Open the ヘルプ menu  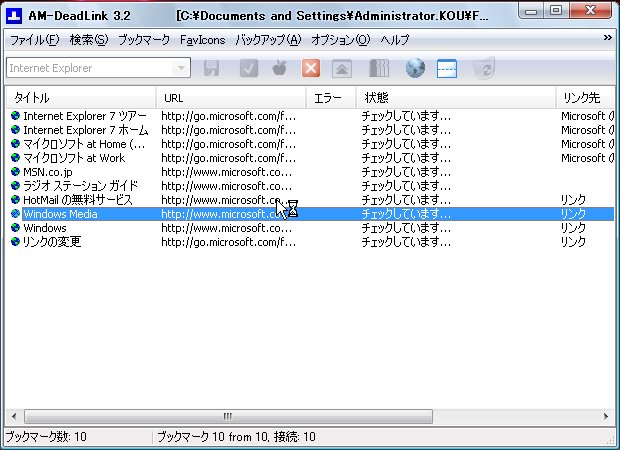click(395, 40)
